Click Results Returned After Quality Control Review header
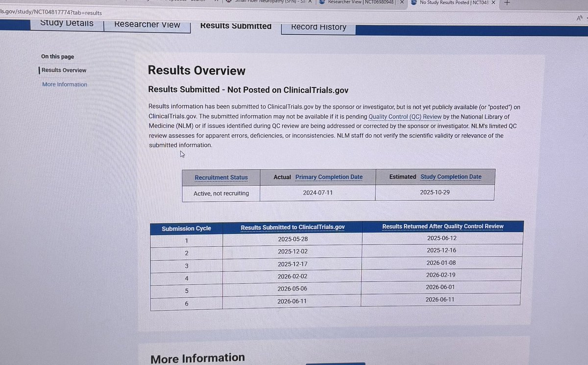 tap(443, 226)
